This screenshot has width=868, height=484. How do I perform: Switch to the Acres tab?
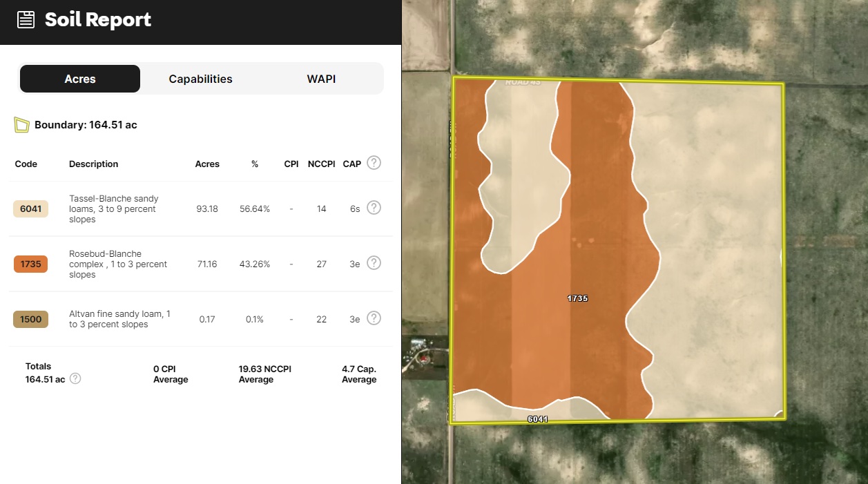click(x=80, y=79)
